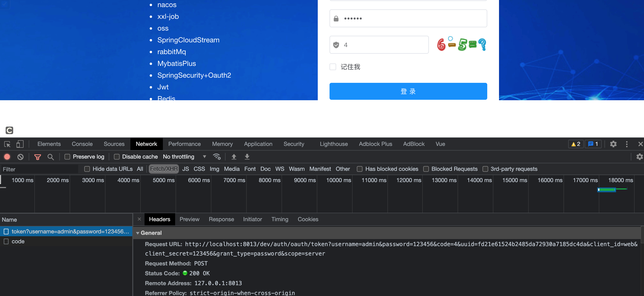Select the code request entry
The image size is (644, 296).
click(18, 241)
